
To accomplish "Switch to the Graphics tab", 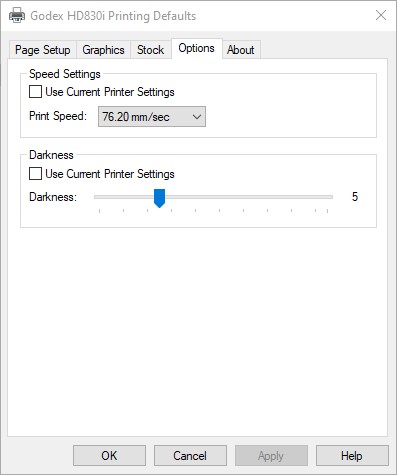I will click(103, 50).
